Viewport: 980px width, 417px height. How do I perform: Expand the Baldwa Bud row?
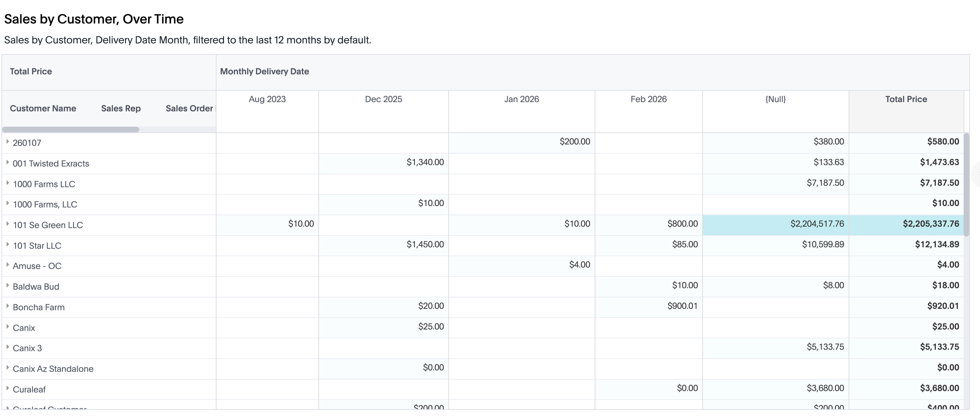[7, 285]
